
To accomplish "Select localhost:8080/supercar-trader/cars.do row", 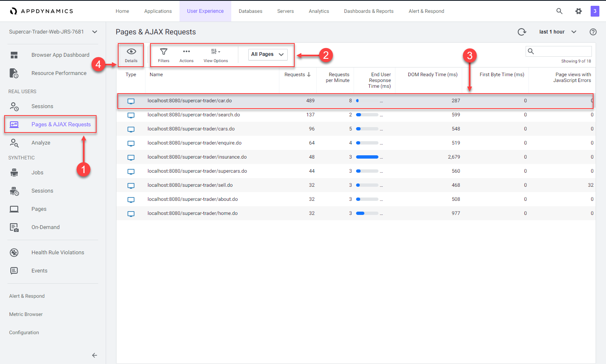I will (356, 129).
